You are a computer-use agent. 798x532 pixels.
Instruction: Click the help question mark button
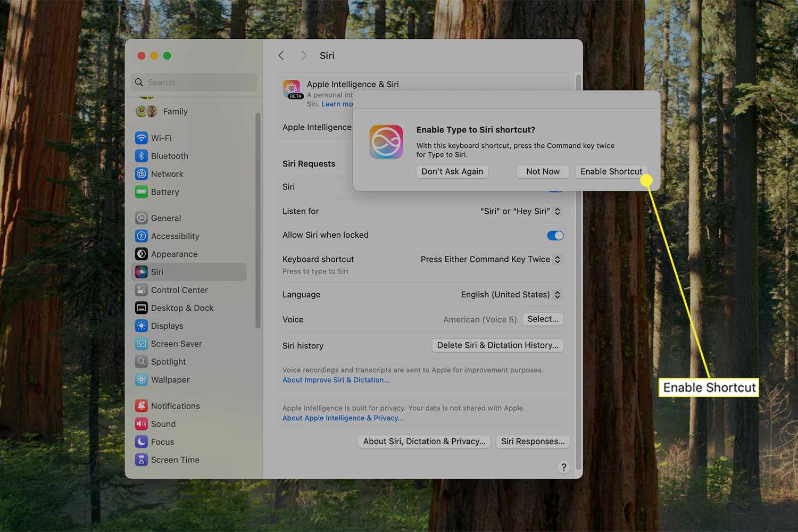563,467
